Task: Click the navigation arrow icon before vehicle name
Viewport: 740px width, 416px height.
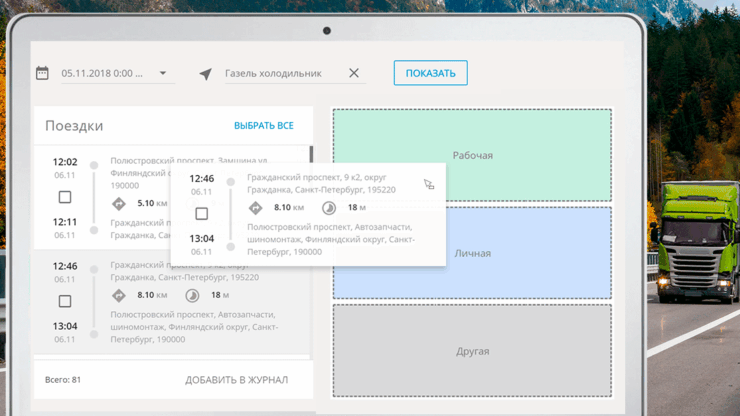Action: [x=205, y=74]
